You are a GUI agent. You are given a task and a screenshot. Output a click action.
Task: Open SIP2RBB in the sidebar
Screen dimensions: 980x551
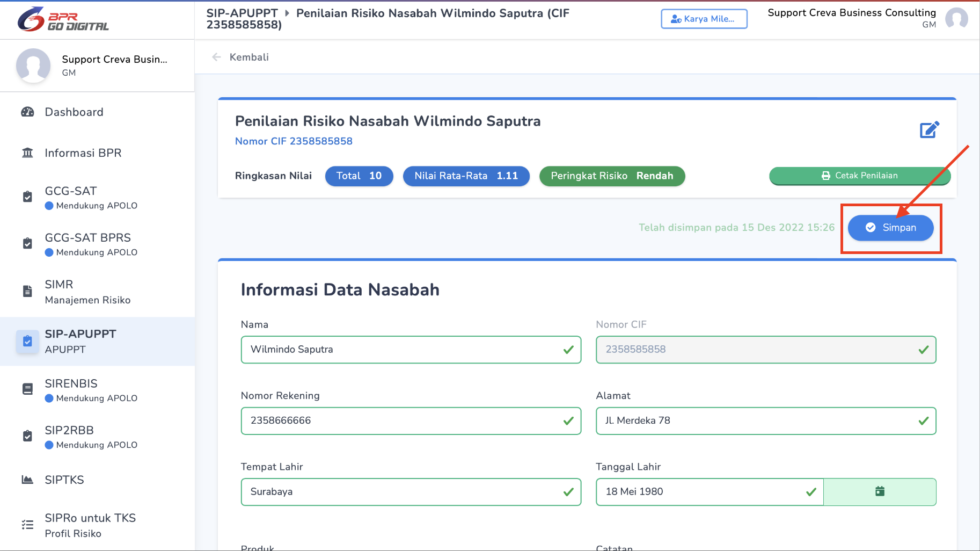(x=97, y=437)
